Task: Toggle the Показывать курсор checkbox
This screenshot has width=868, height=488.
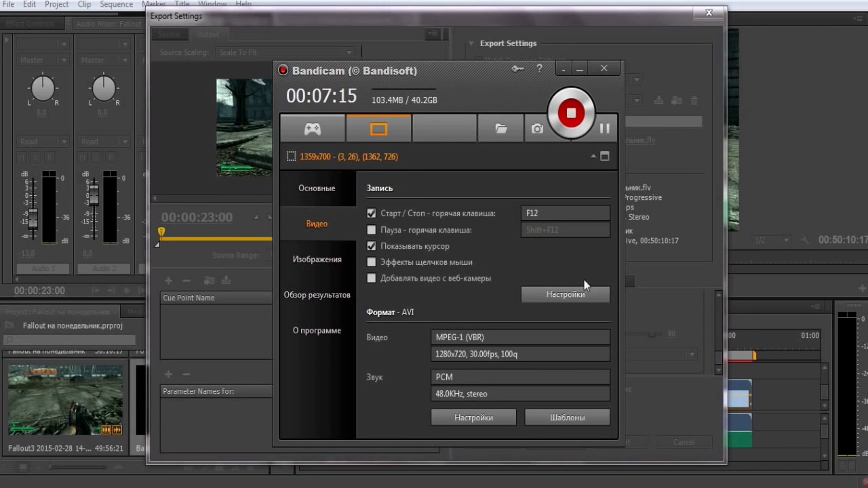Action: (371, 246)
